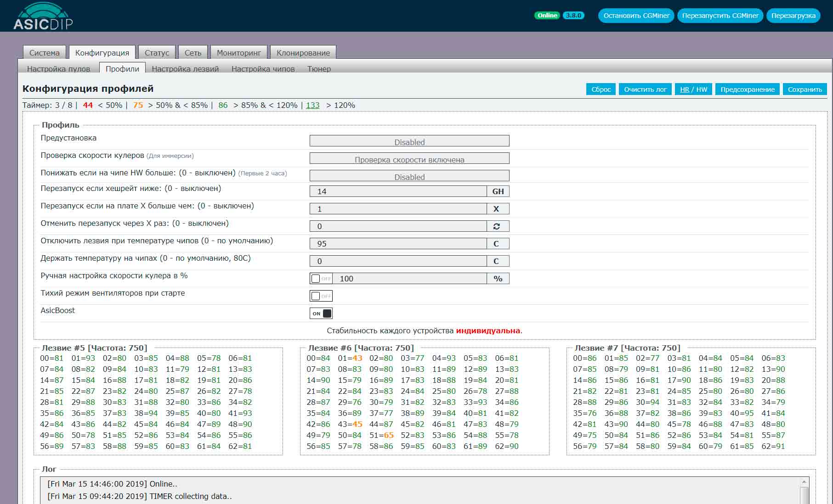Click the board X restart field
833x504 pixels.
pyautogui.click(x=398, y=209)
